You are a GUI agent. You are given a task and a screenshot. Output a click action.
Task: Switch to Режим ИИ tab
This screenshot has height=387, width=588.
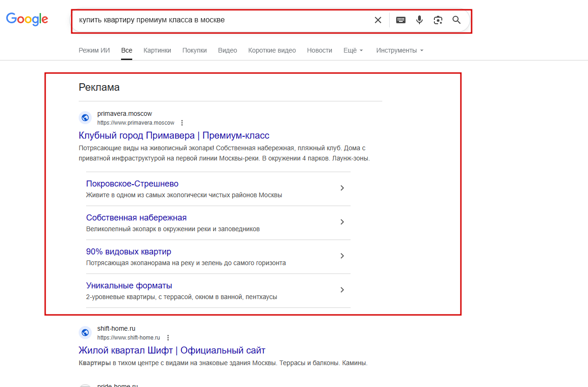pos(94,50)
